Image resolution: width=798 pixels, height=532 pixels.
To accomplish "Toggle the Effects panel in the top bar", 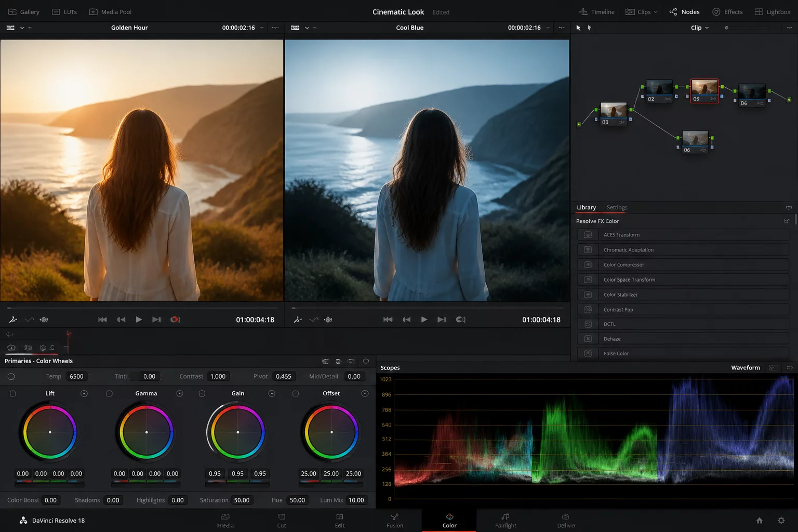I will 727,12.
